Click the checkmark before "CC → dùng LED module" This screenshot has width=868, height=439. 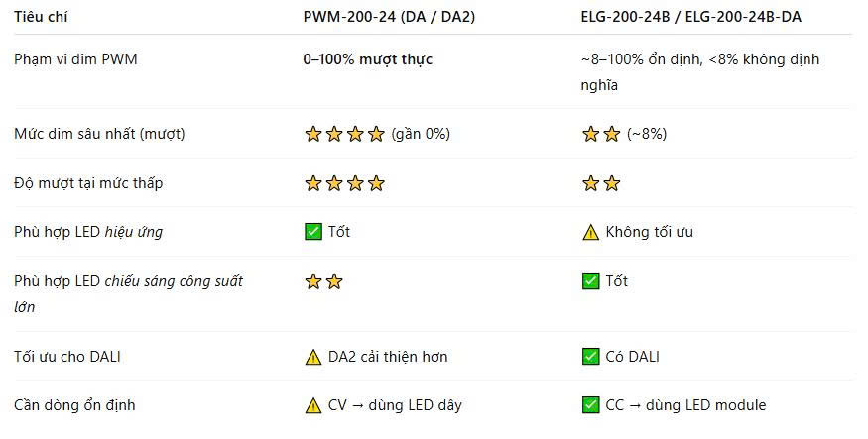click(590, 405)
